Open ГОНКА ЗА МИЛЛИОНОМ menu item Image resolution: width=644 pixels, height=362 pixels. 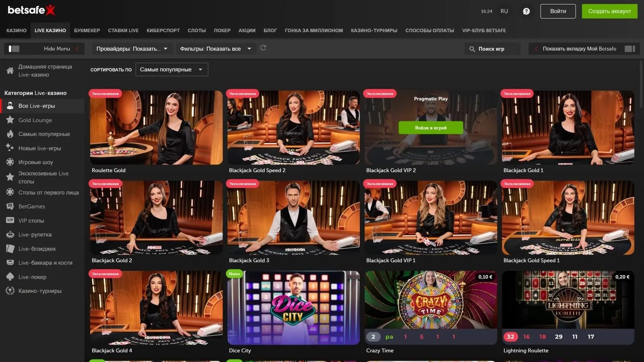314,31
